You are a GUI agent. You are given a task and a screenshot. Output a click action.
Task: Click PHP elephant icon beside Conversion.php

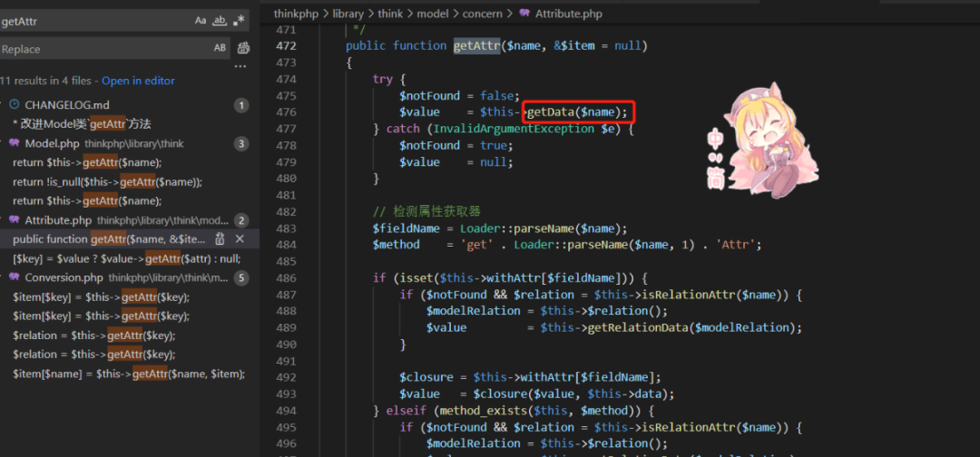tap(15, 277)
